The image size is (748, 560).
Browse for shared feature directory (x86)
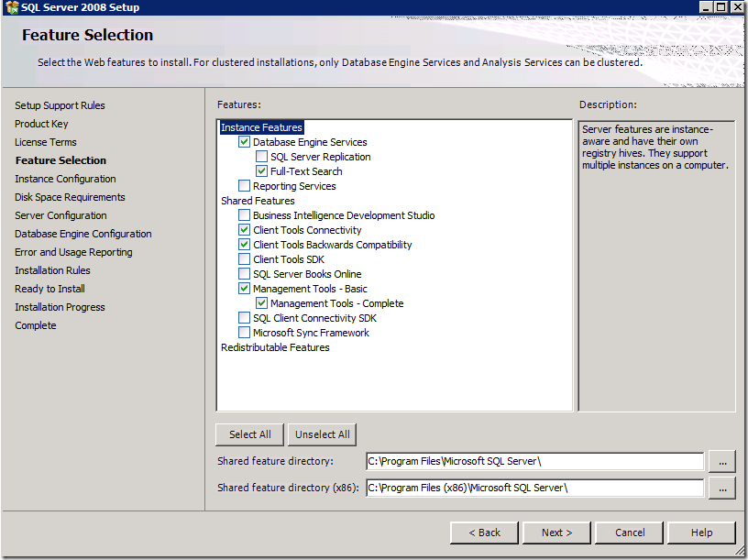[722, 489]
